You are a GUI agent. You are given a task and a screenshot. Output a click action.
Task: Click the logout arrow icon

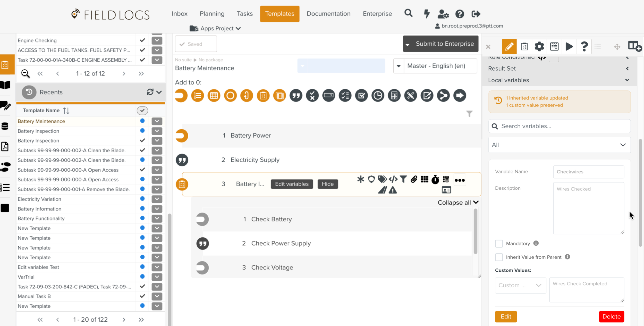click(476, 14)
